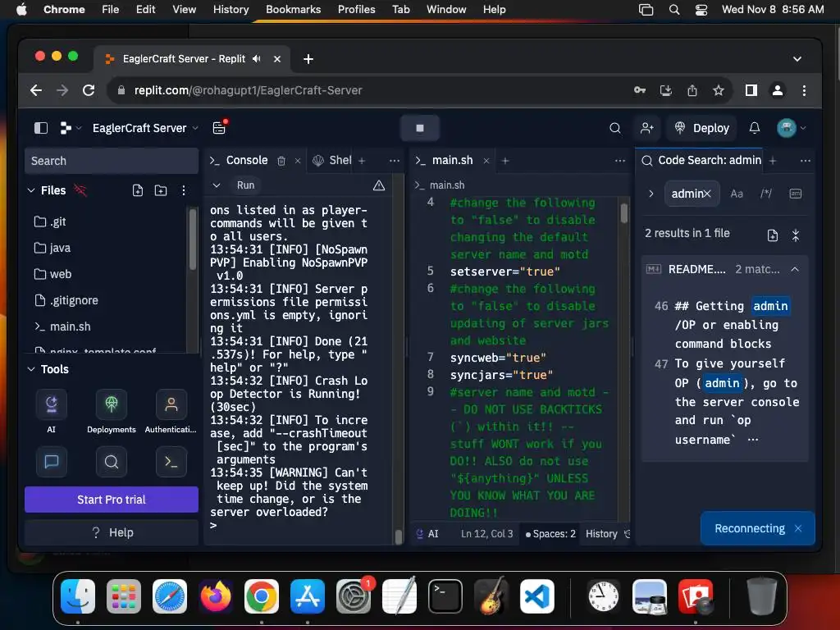Open the console prompt tool icon
The height and width of the screenshot is (630, 840).
tap(171, 462)
